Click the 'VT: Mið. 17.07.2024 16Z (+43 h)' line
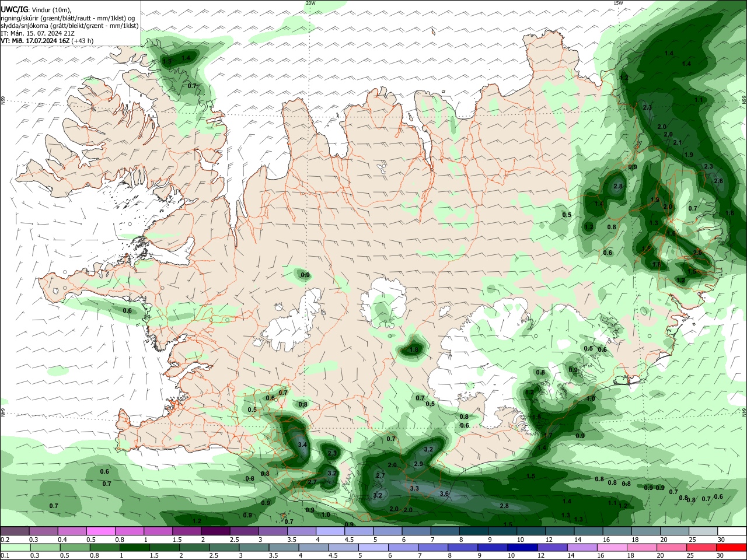 point(47,40)
